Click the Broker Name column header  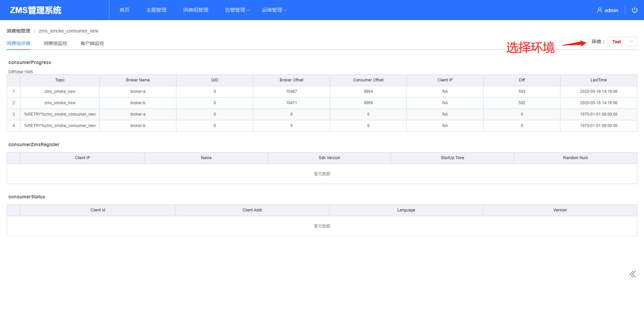pos(138,80)
